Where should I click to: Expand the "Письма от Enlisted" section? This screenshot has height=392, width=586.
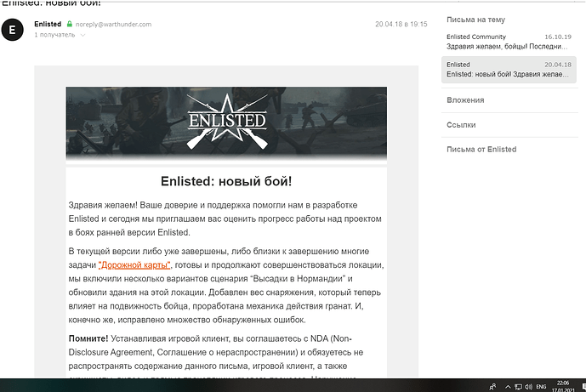point(481,150)
